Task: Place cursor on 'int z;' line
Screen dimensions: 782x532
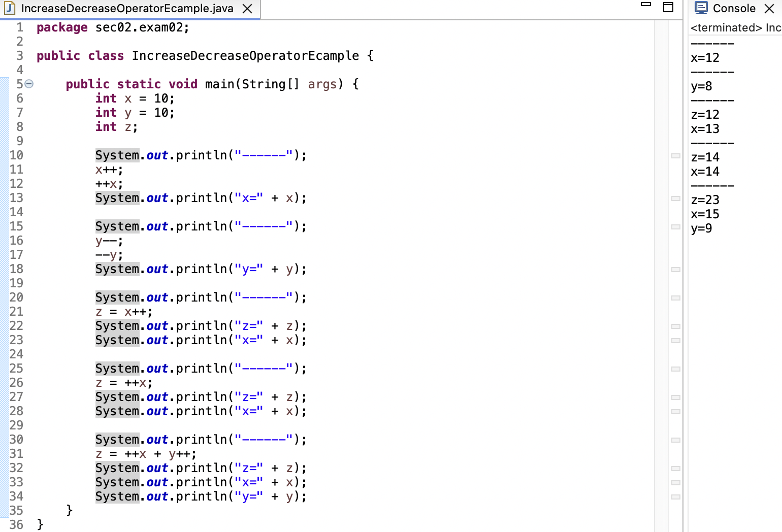Action: [116, 127]
